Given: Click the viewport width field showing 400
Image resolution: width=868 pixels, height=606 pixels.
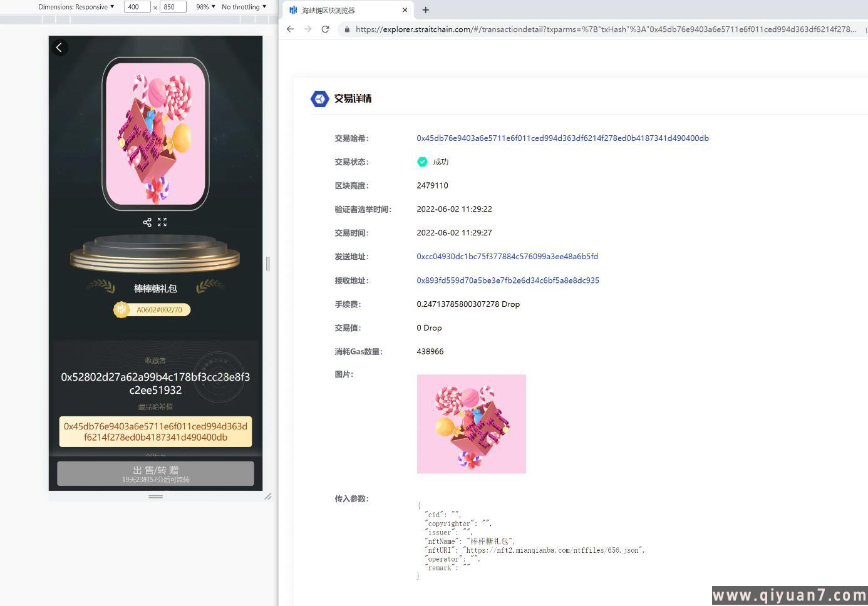Looking at the screenshot, I should (136, 7).
